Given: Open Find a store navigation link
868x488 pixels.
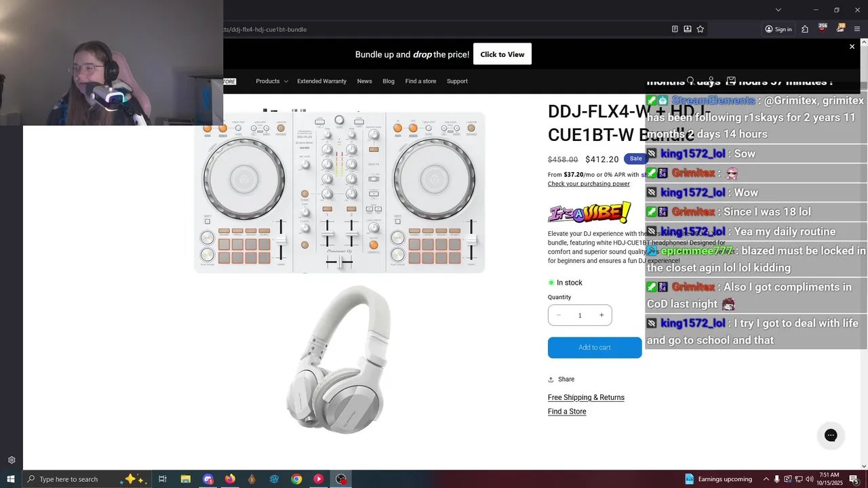Looking at the screenshot, I should pyautogui.click(x=420, y=81).
